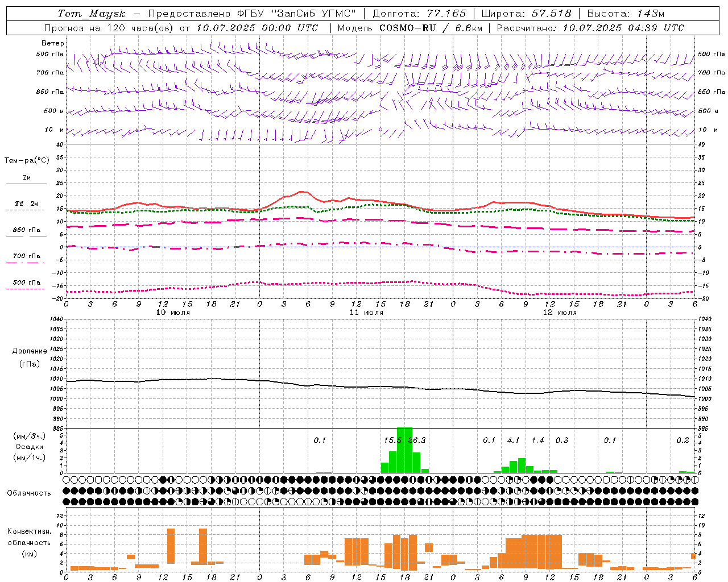This screenshot has height=582, width=728.
Task: Click precipitation value 15.5
Action: pos(392,440)
